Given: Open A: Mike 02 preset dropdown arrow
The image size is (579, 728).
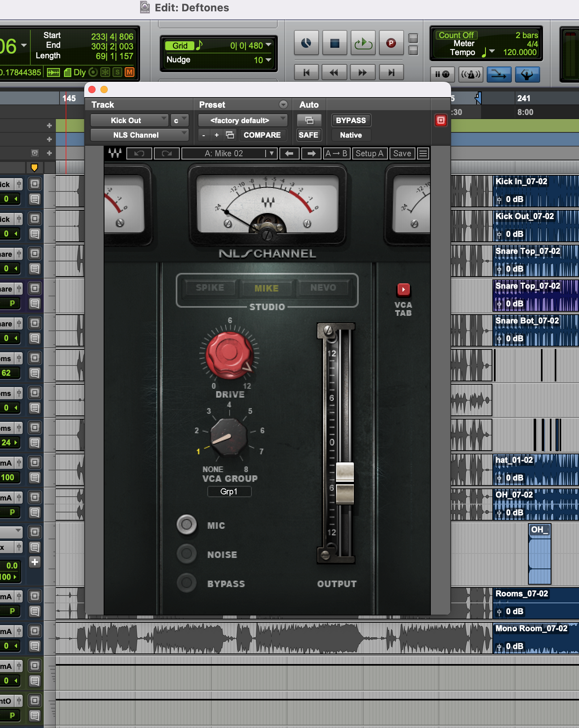Looking at the screenshot, I should pos(271,153).
